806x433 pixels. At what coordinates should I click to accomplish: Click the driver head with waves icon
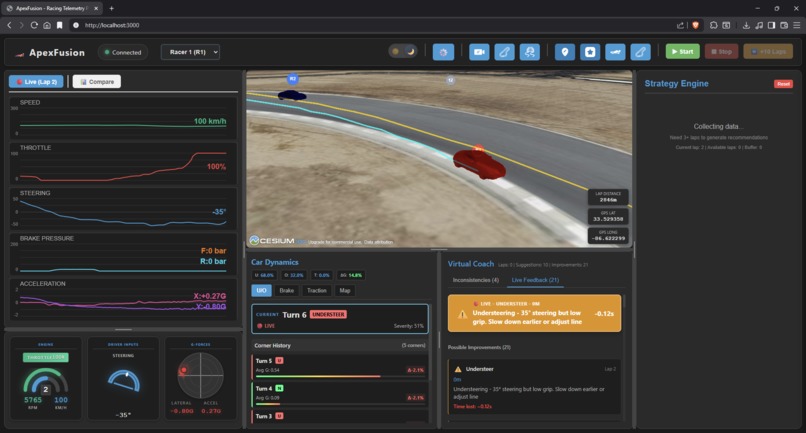click(529, 52)
